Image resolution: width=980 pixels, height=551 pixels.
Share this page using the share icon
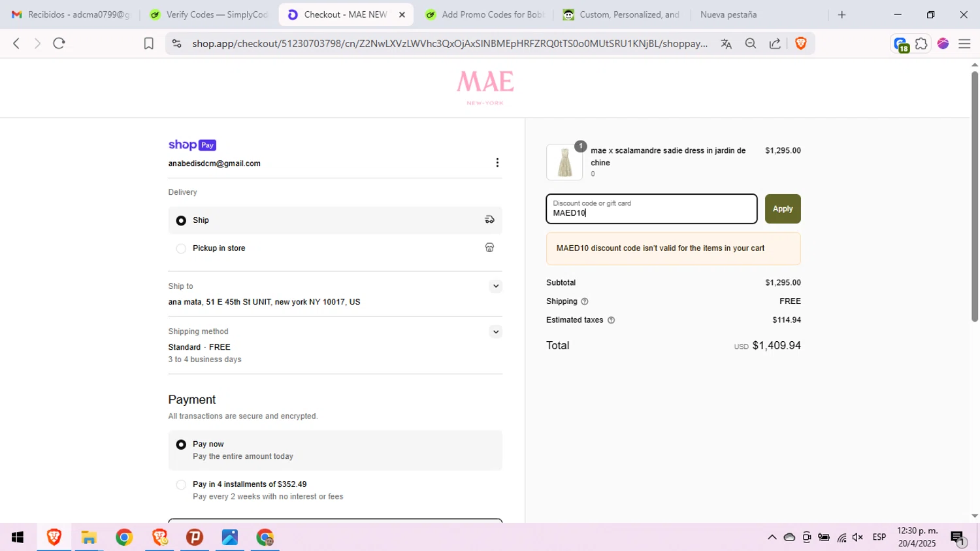coord(775,44)
